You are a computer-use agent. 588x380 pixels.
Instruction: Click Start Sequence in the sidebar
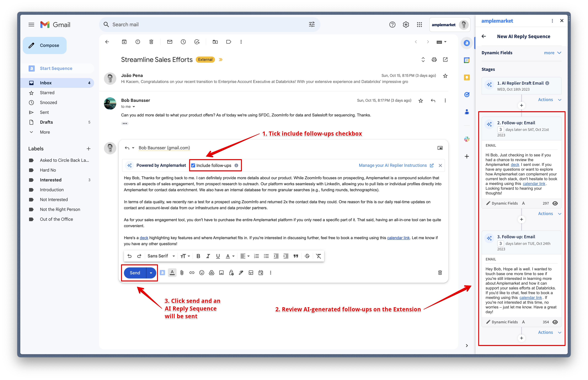point(56,69)
